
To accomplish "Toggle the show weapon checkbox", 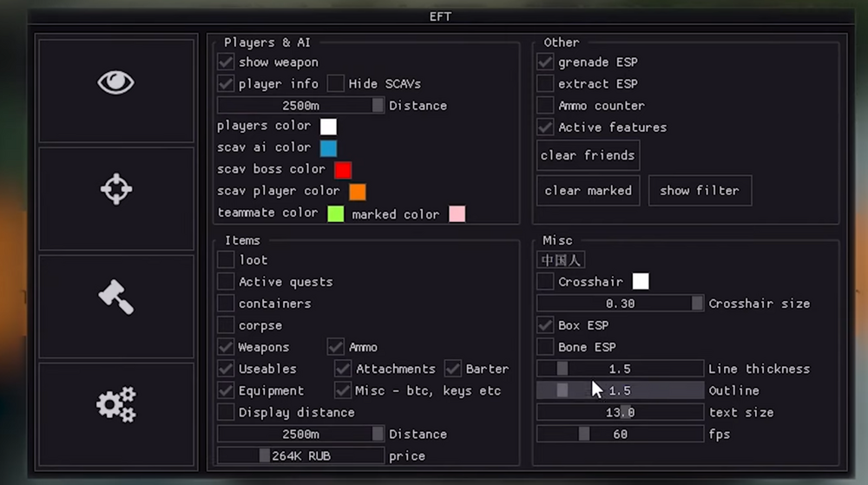I will (226, 62).
